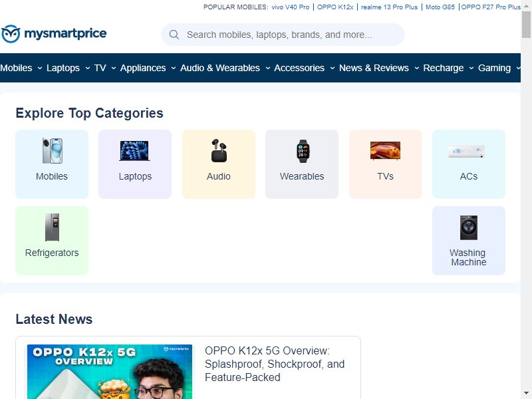
Task: Expand the Audio & Wearables chevron
Action: [x=268, y=68]
